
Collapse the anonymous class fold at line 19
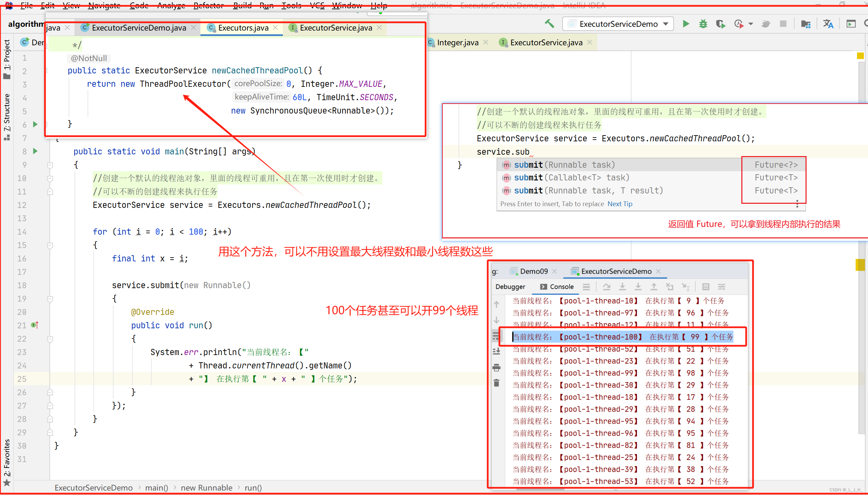point(50,299)
